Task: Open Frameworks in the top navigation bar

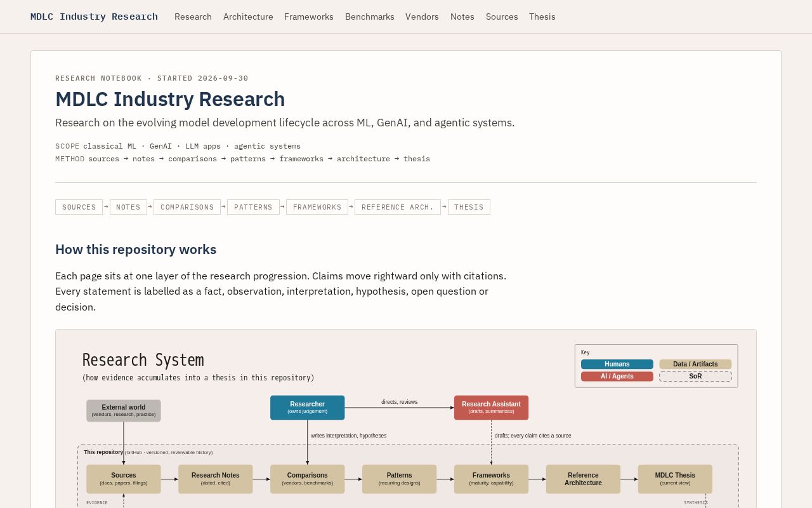Action: pos(309,17)
